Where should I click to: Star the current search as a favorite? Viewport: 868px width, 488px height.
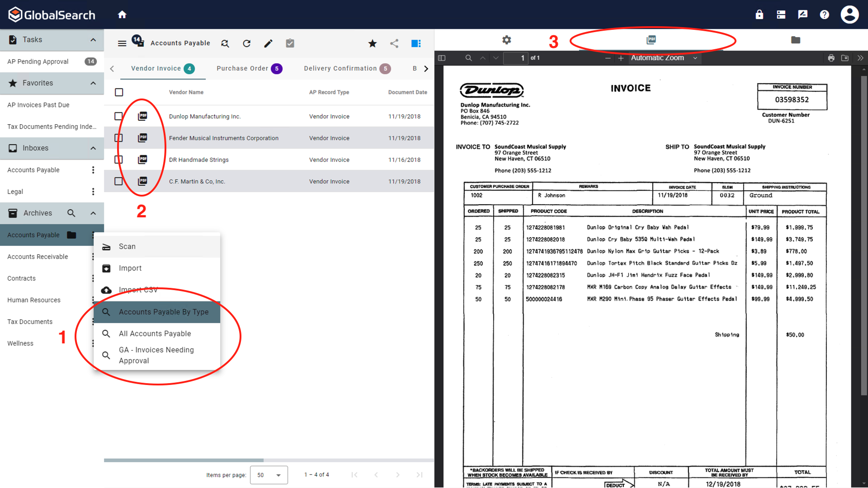pyautogui.click(x=372, y=43)
